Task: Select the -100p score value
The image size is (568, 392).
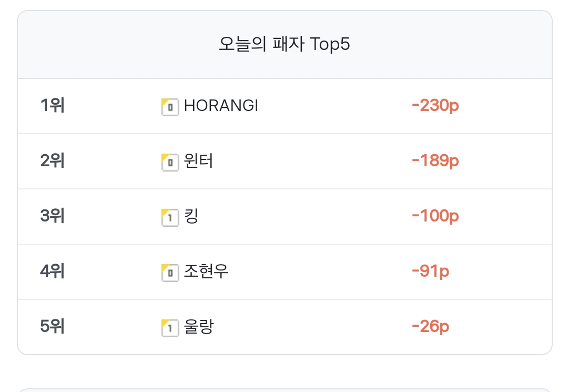Action: 435,216
